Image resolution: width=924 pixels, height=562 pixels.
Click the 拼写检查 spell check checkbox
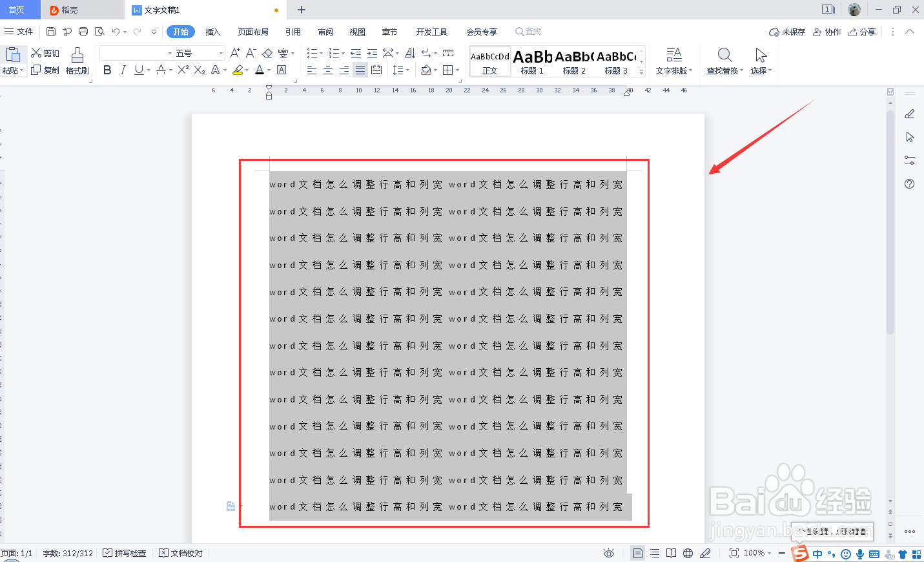click(125, 553)
